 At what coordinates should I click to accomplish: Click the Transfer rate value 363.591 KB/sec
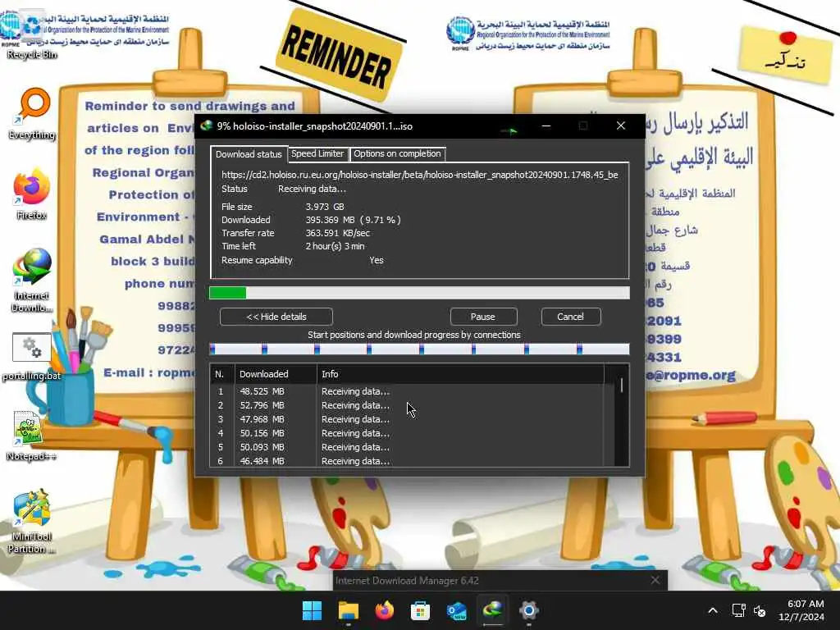(x=338, y=233)
